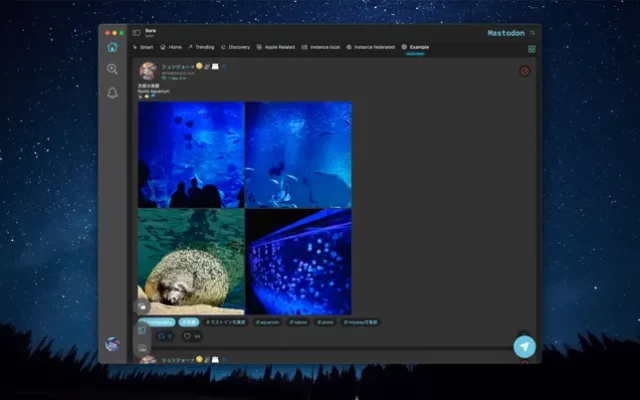Click the #nature hashtag
Image resolution: width=640 pixels, height=400 pixels.
pos(298,322)
